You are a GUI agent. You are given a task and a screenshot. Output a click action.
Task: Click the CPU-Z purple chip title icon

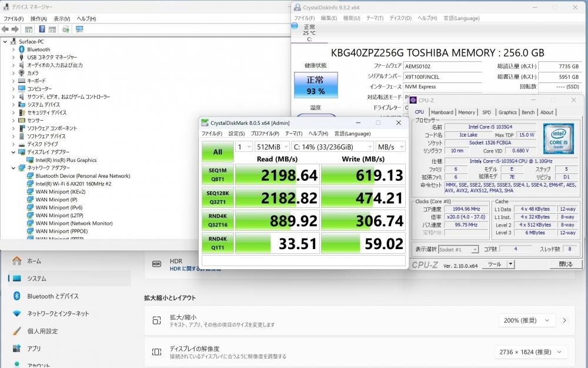click(413, 100)
